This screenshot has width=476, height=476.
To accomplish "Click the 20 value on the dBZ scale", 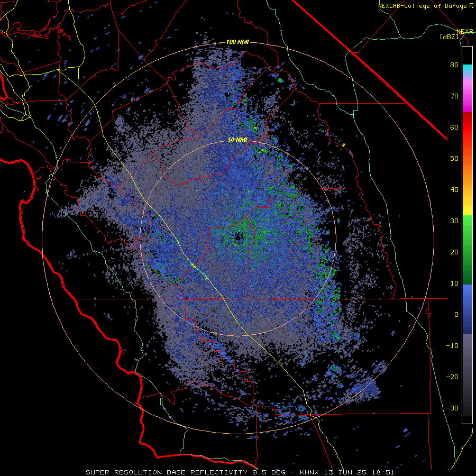I will pos(454,252).
